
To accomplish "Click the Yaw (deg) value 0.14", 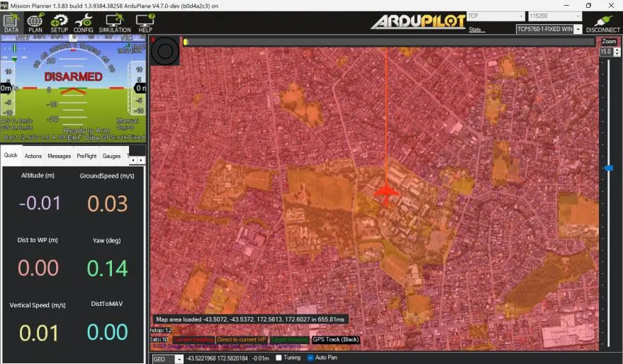I will (107, 268).
